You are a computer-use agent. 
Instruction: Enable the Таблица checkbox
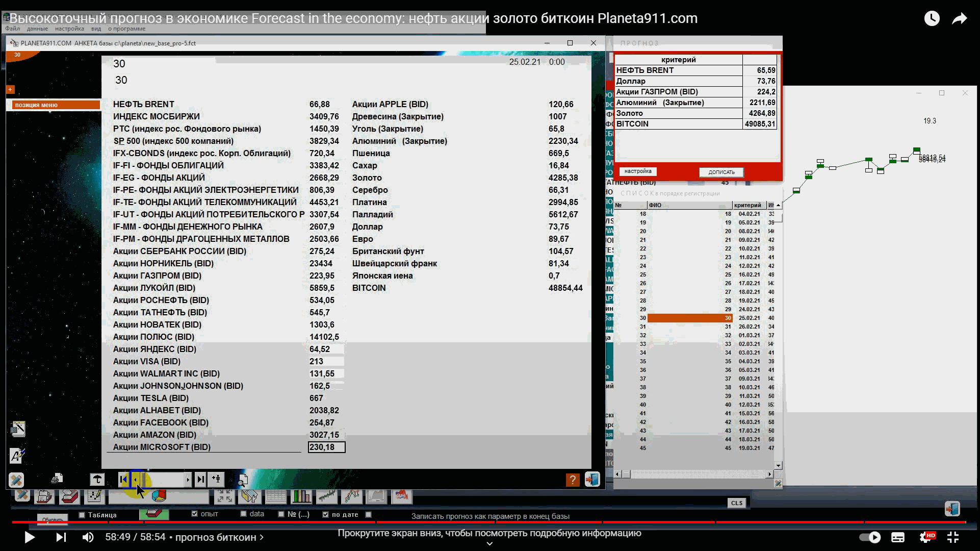pyautogui.click(x=82, y=515)
